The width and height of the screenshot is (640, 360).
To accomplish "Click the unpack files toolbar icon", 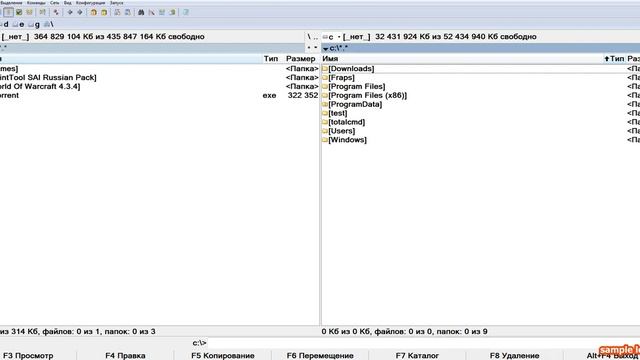I will tap(104, 12).
